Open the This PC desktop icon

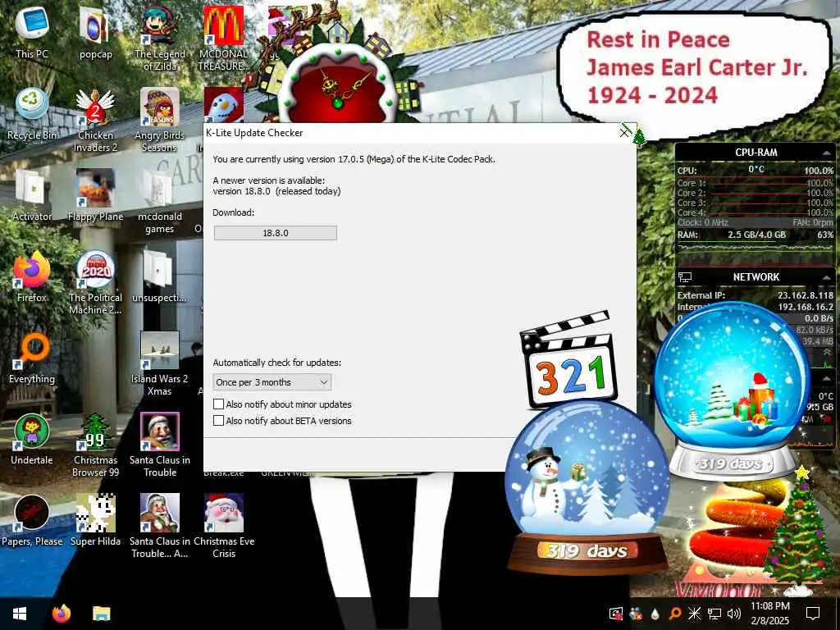coord(32,33)
